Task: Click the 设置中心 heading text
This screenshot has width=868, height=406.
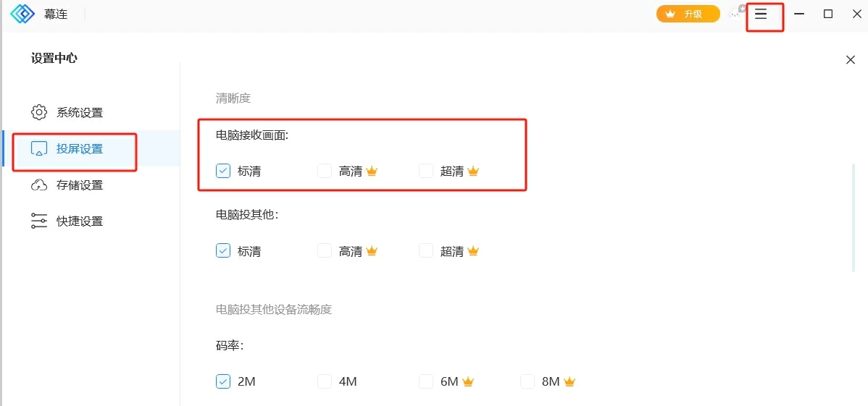Action: click(54, 58)
